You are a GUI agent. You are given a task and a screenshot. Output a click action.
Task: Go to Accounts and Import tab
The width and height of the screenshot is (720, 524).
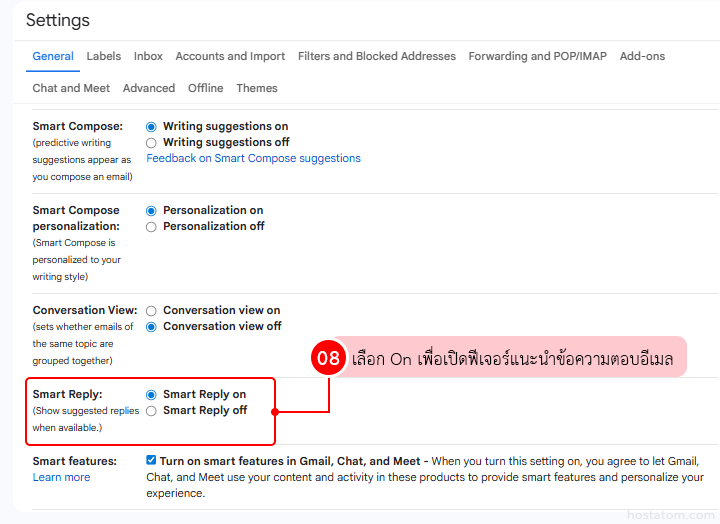pyautogui.click(x=230, y=56)
